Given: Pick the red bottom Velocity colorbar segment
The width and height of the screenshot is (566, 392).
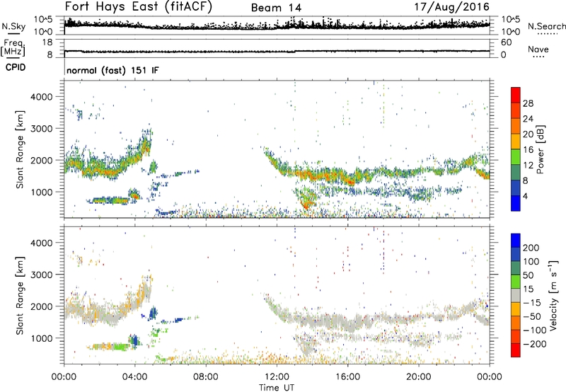Looking at the screenshot, I should [516, 350].
